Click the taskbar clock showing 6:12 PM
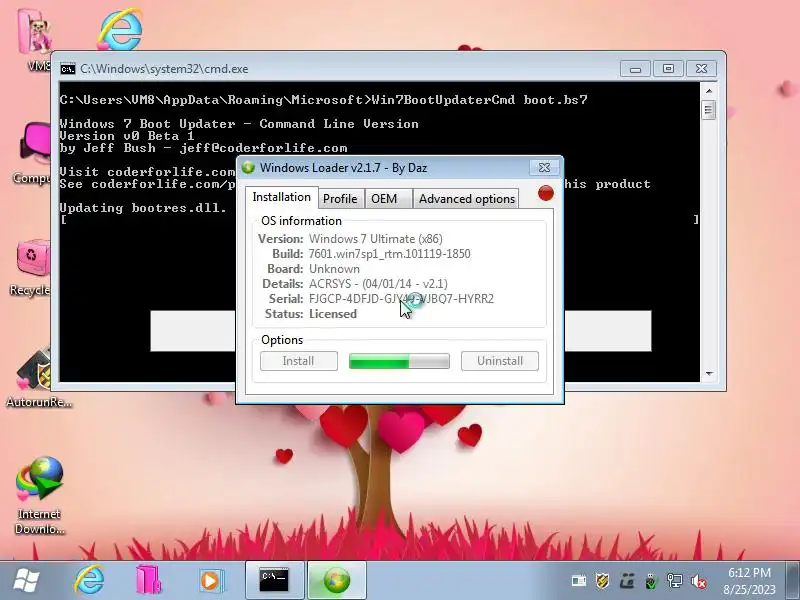This screenshot has height=600, width=800. [x=749, y=581]
